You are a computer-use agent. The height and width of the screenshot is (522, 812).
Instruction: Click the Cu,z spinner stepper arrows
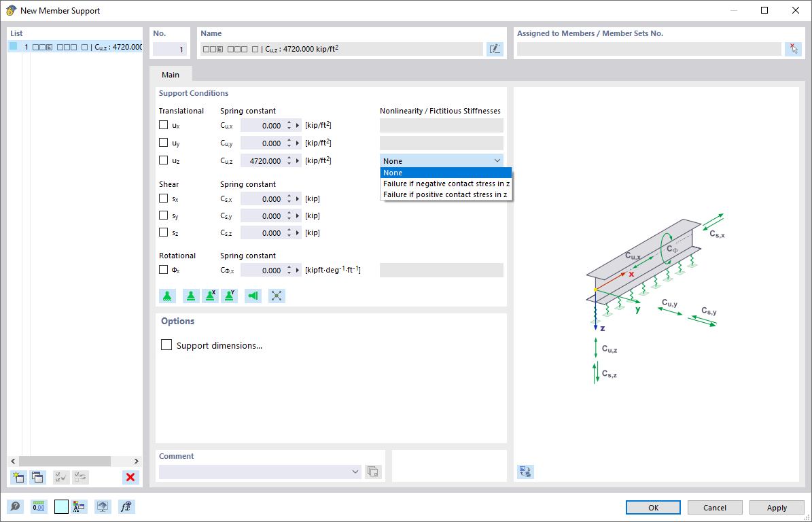point(289,160)
